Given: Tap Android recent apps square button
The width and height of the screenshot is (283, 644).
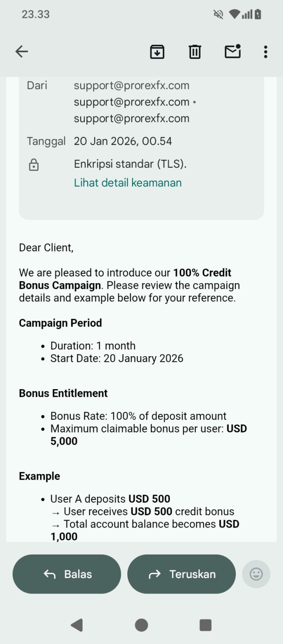Looking at the screenshot, I should 206,625.
